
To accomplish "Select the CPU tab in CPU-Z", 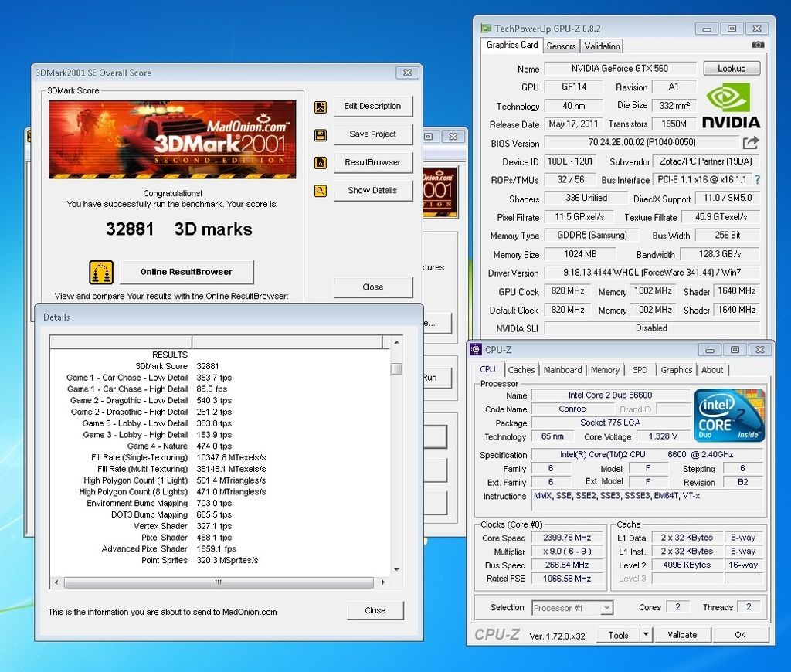I will 488,369.
